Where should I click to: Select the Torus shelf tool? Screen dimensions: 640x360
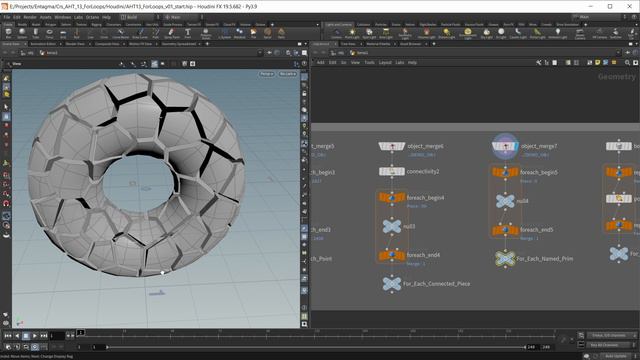[x=49, y=33]
